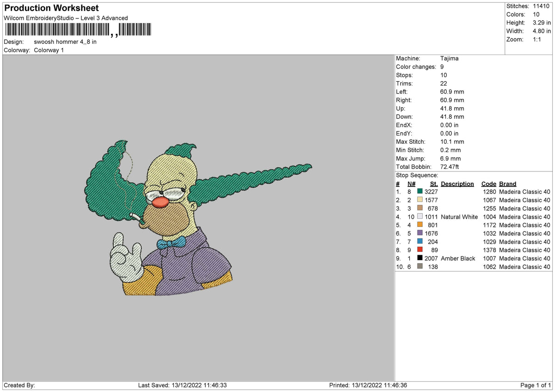Click the St. column header

click(x=434, y=184)
